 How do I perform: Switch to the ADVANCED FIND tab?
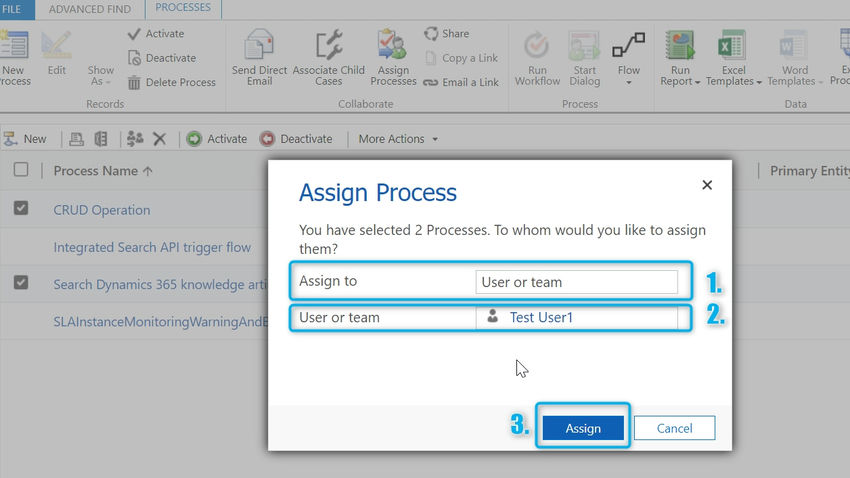[x=89, y=9]
